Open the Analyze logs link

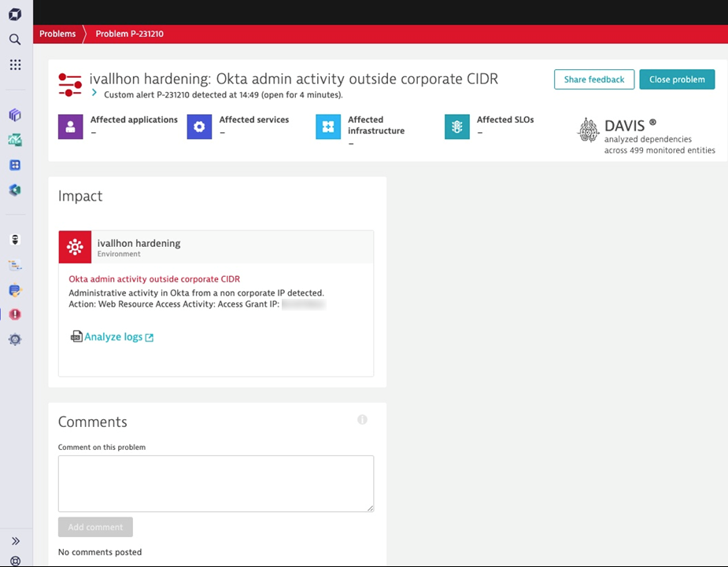[113, 337]
